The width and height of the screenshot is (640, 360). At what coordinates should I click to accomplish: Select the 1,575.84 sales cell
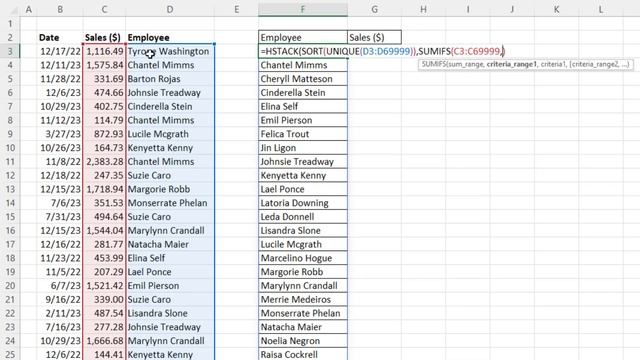pyautogui.click(x=104, y=65)
